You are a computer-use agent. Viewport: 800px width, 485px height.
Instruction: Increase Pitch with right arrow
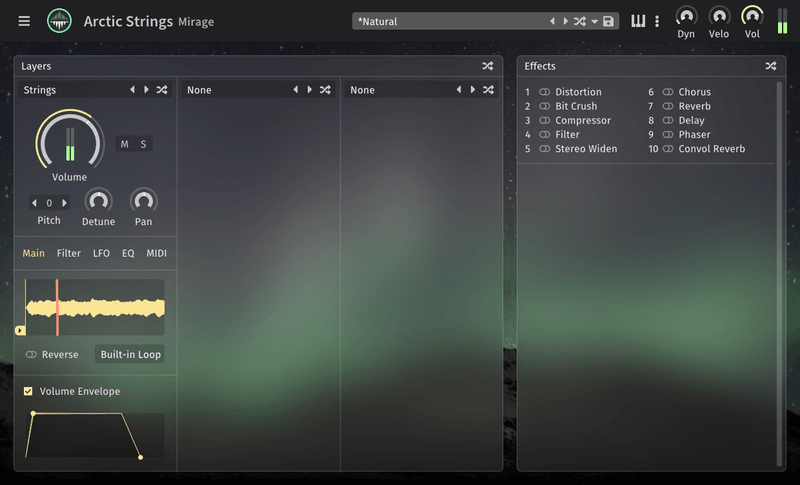click(x=64, y=203)
